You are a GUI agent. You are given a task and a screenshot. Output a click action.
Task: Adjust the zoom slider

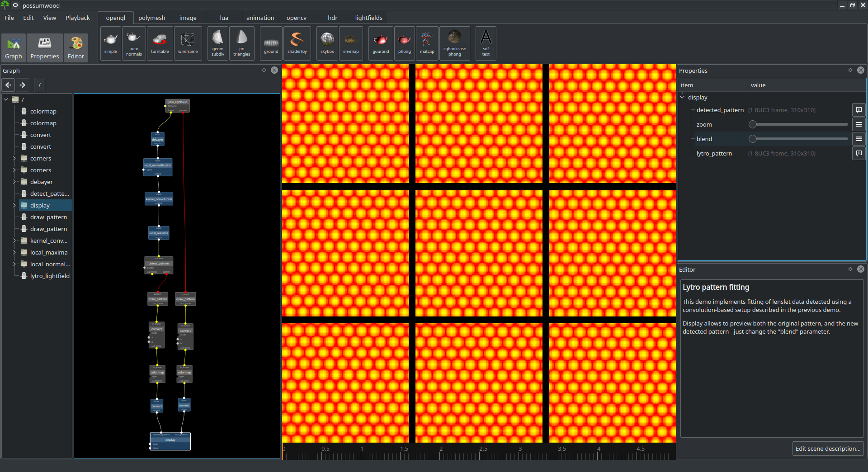pos(798,124)
